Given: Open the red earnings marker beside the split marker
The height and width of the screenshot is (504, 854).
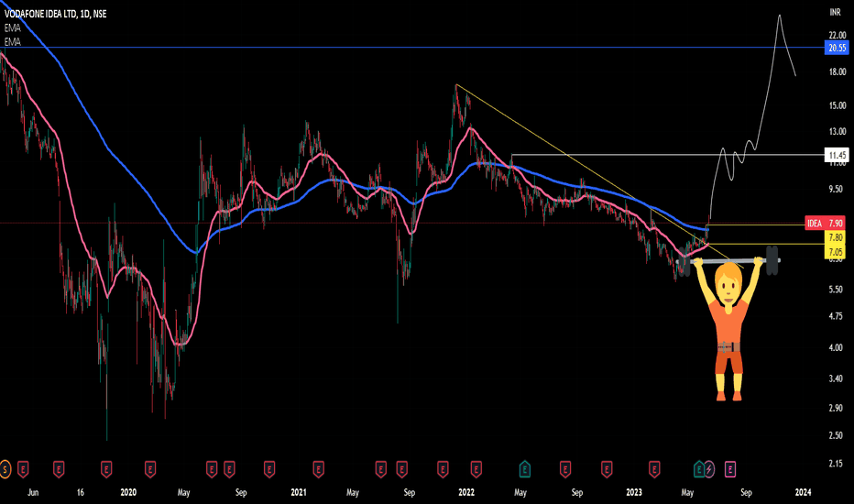Looking at the screenshot, I should [23, 468].
